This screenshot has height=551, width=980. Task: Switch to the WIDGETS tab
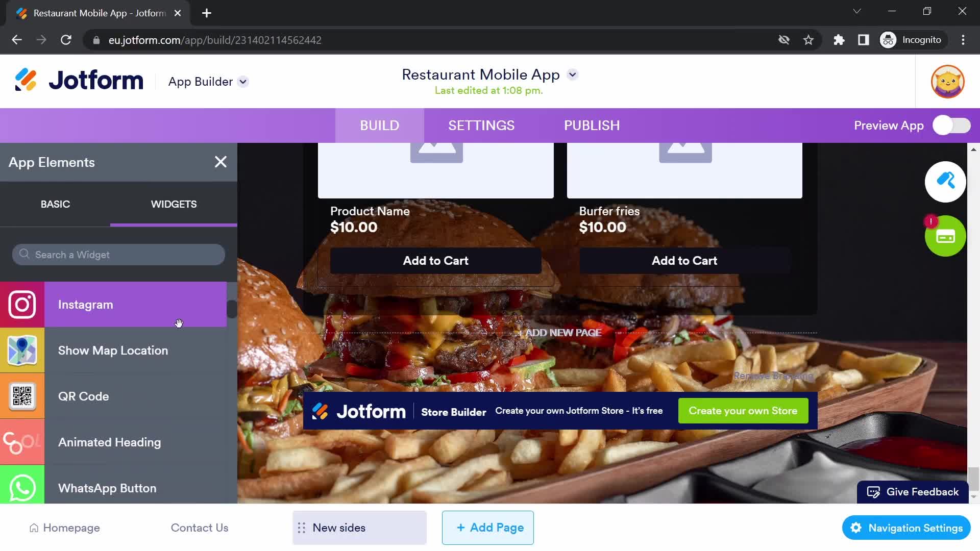click(175, 204)
